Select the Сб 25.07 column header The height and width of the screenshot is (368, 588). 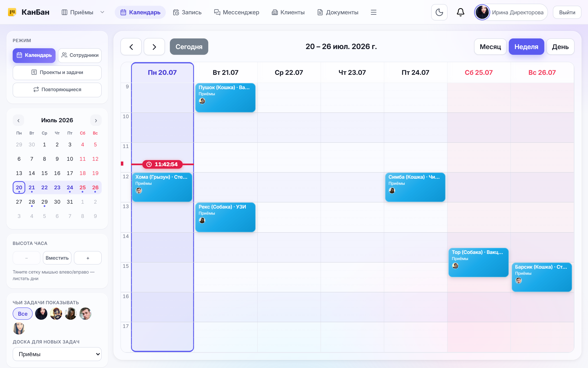click(479, 73)
